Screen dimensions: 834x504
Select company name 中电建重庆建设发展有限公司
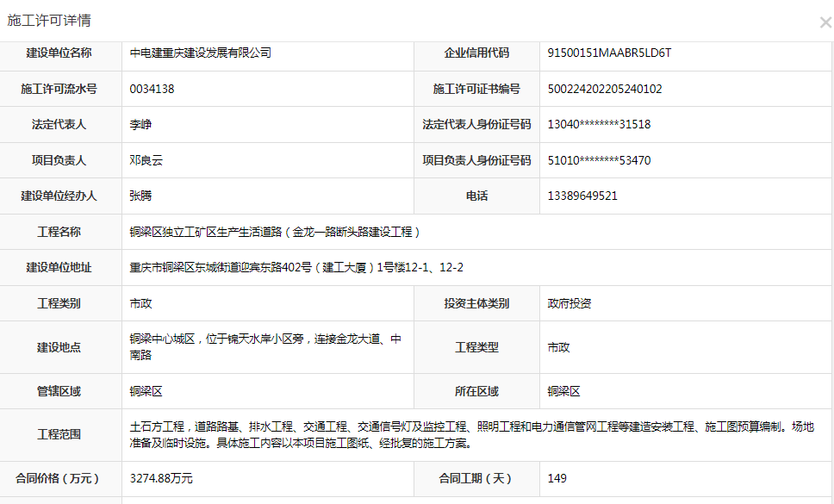click(x=200, y=53)
